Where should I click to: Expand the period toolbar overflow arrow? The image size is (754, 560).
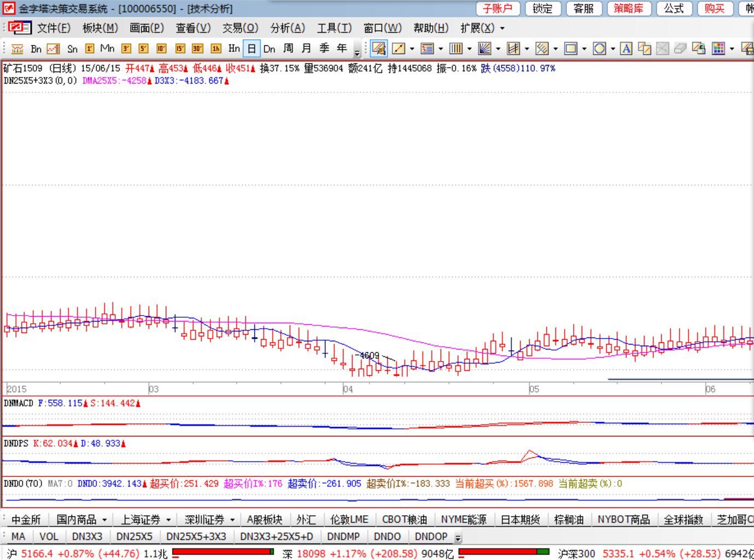[x=357, y=52]
